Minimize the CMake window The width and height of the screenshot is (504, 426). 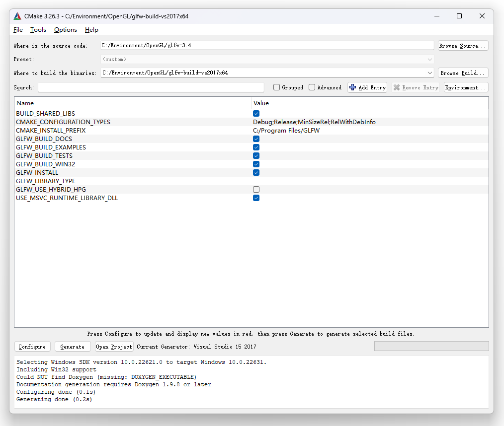(x=437, y=16)
